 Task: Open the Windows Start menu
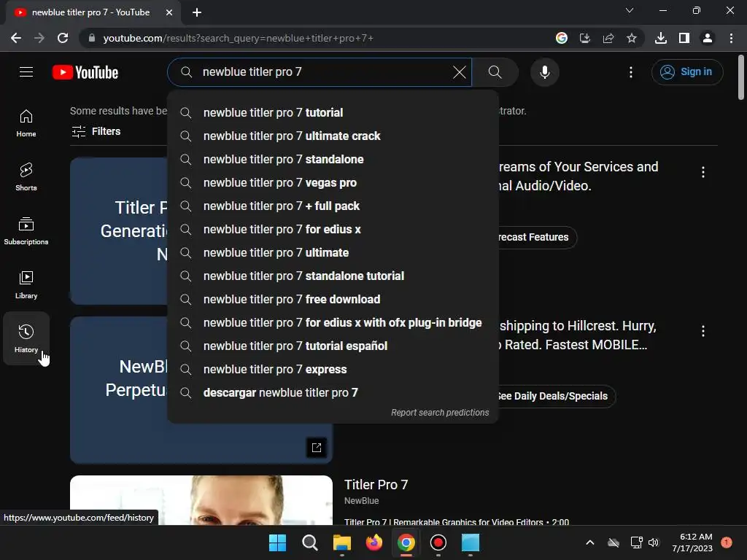click(277, 542)
